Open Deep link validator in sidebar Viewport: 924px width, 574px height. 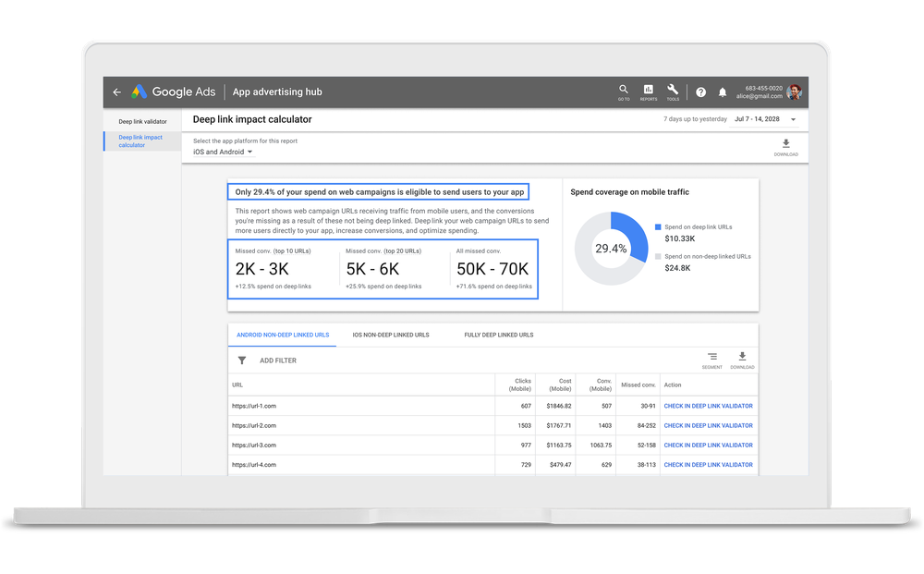tap(142, 121)
